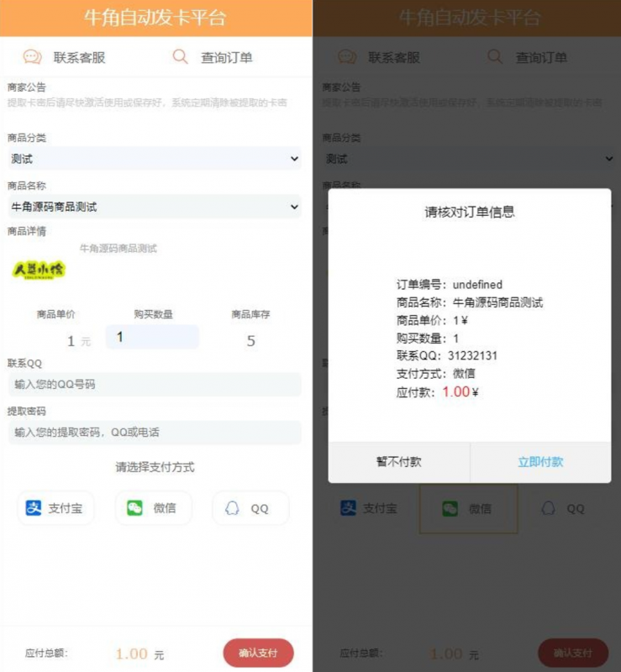Click the chat bubble icon beside 联系客服 in the left screen
This screenshot has width=621, height=672.
pos(32,56)
